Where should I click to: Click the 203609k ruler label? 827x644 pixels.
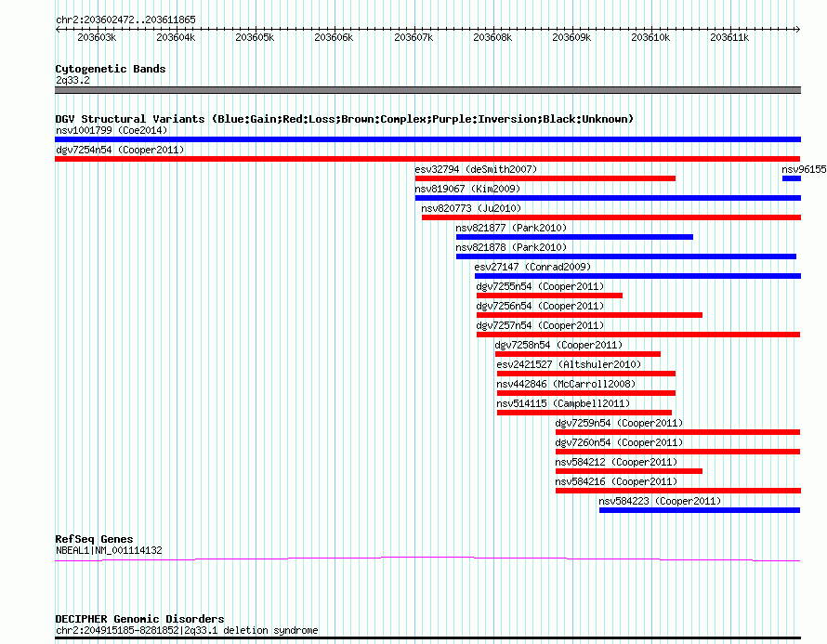point(571,37)
